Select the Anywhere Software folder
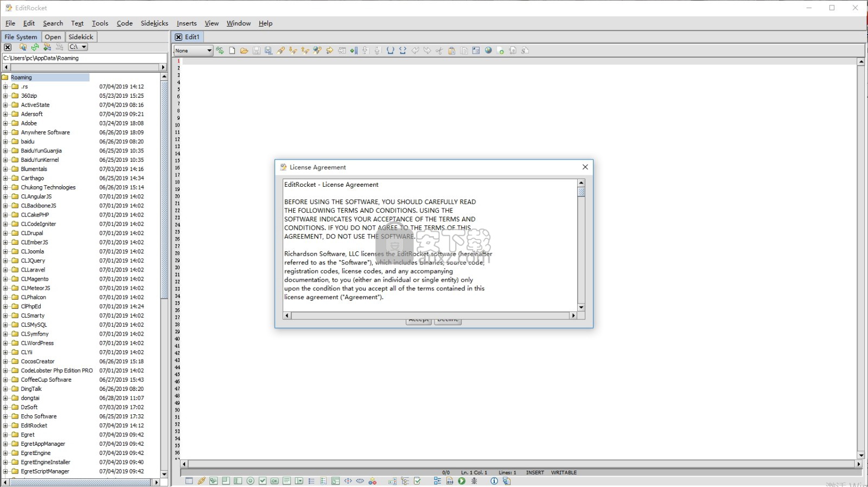 click(x=45, y=132)
